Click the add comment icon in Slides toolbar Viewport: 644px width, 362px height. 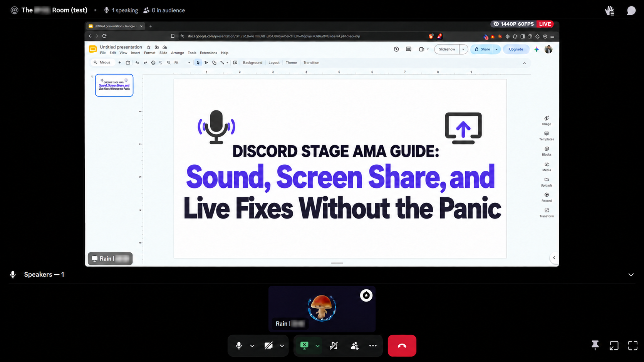click(x=235, y=63)
